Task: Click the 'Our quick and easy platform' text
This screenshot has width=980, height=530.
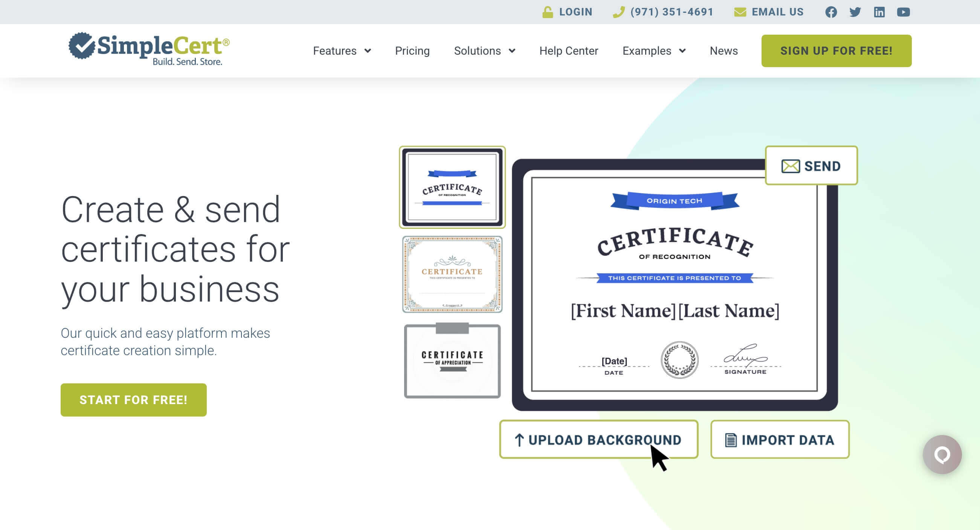Action: 165,342
